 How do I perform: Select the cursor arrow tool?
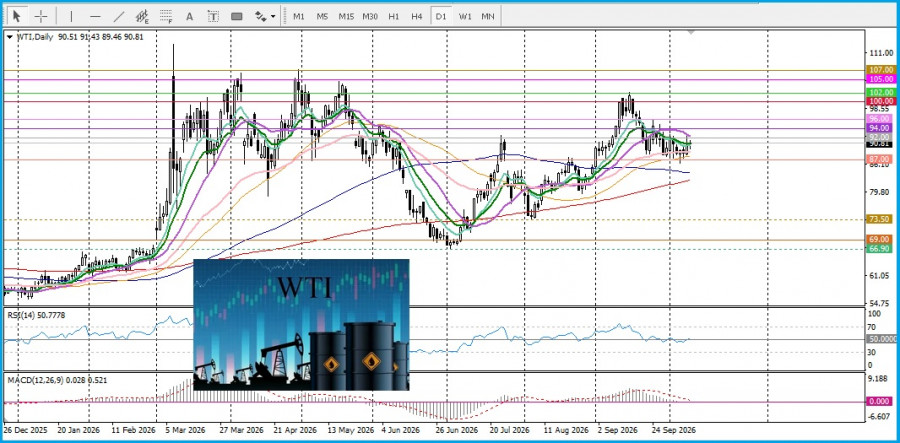[x=17, y=16]
